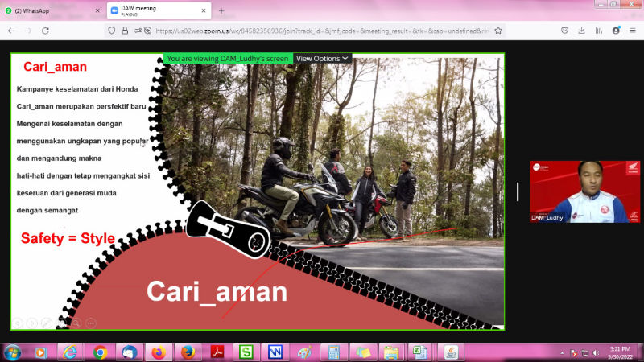
Task: Open File Explorer folder in the taskbar
Action: coord(391,352)
